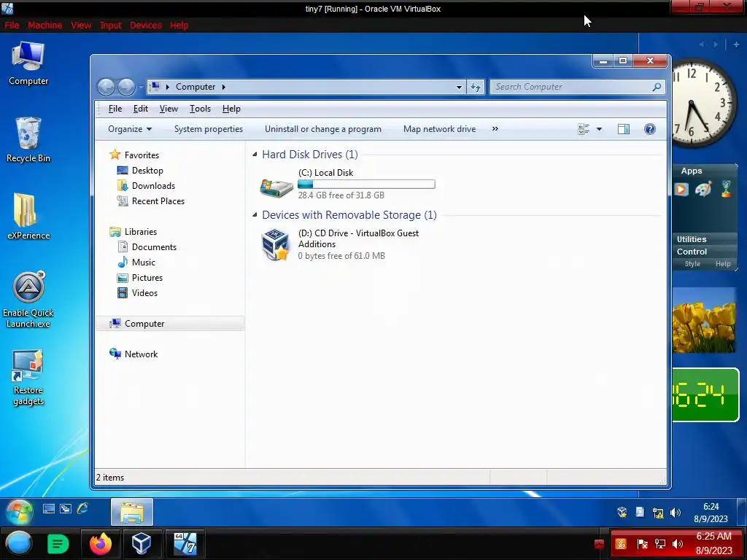747x560 pixels.
Task: Select Recent Places in navigation pane
Action: click(158, 201)
